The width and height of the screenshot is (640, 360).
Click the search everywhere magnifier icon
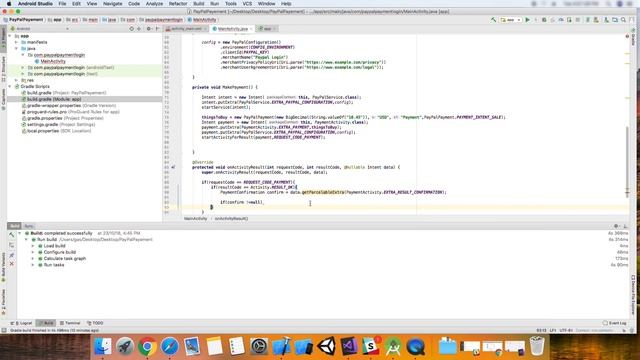(x=623, y=20)
